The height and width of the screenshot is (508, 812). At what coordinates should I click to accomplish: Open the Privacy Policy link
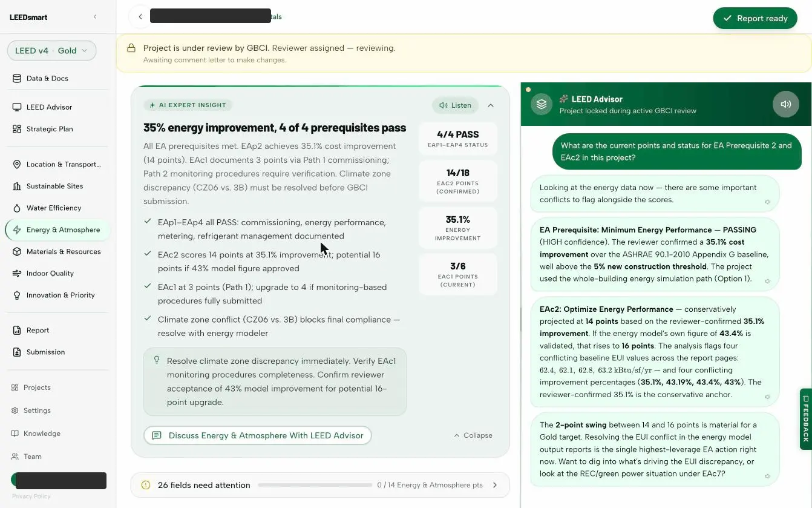point(31,496)
